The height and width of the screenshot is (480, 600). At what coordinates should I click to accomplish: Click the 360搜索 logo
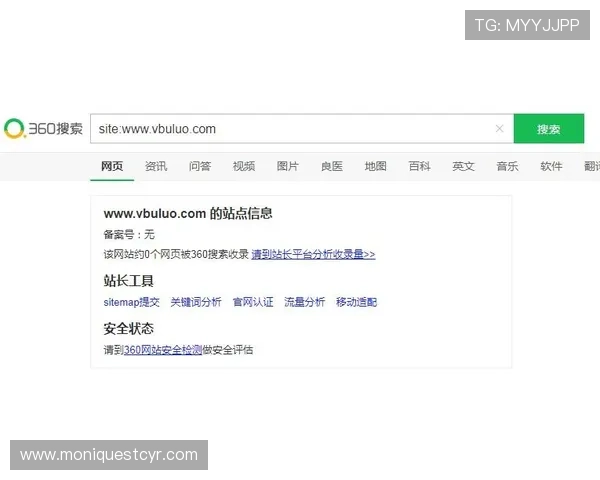click(43, 129)
